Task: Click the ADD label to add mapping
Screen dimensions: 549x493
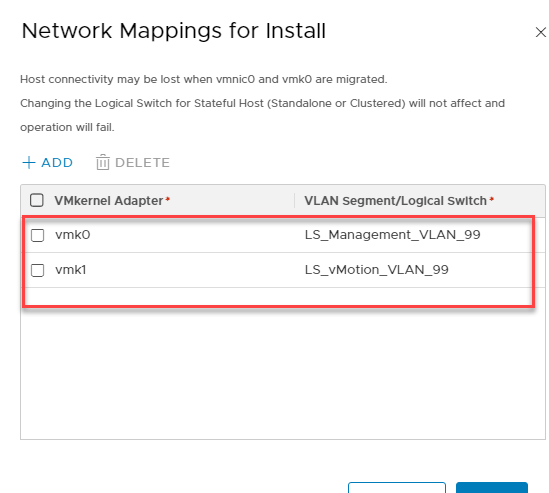Action: point(57,163)
